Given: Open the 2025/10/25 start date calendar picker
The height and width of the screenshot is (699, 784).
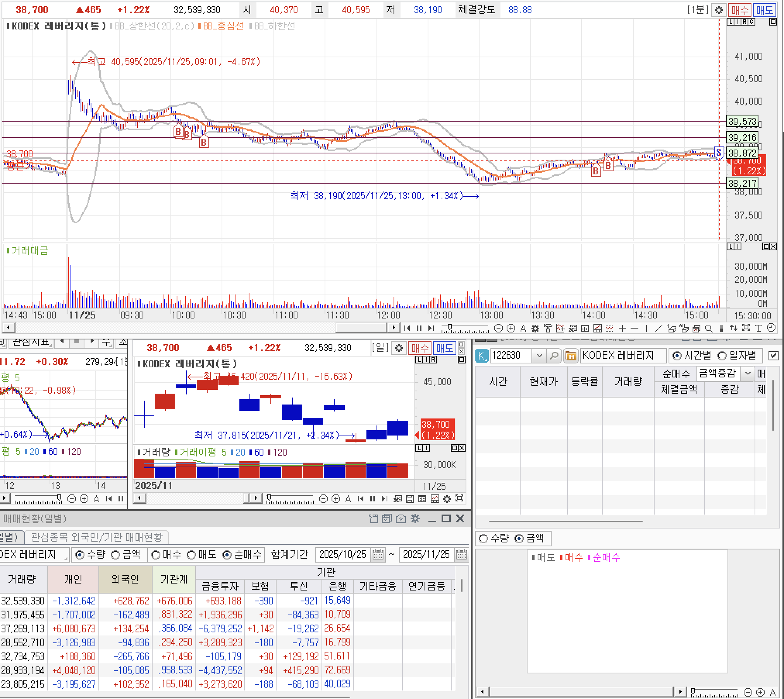Looking at the screenshot, I should [x=378, y=555].
